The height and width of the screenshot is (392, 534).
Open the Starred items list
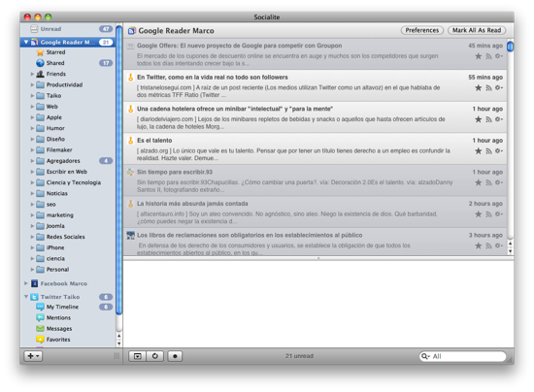[56, 52]
